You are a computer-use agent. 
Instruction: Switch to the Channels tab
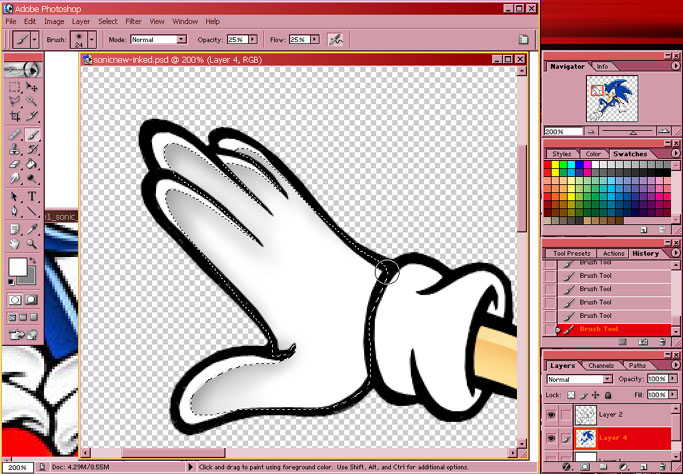tap(601, 366)
